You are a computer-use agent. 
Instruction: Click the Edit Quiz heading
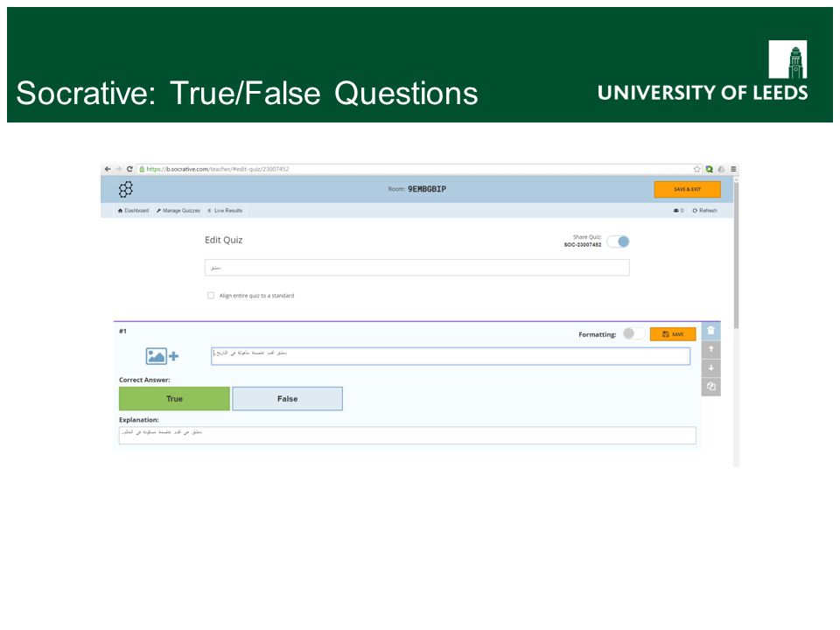coord(223,240)
